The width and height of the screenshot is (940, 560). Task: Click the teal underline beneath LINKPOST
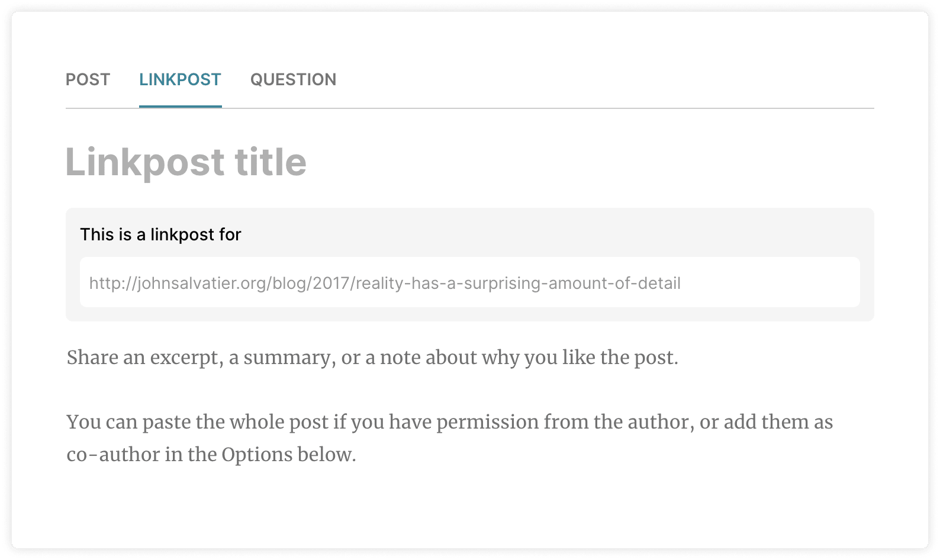point(180,107)
